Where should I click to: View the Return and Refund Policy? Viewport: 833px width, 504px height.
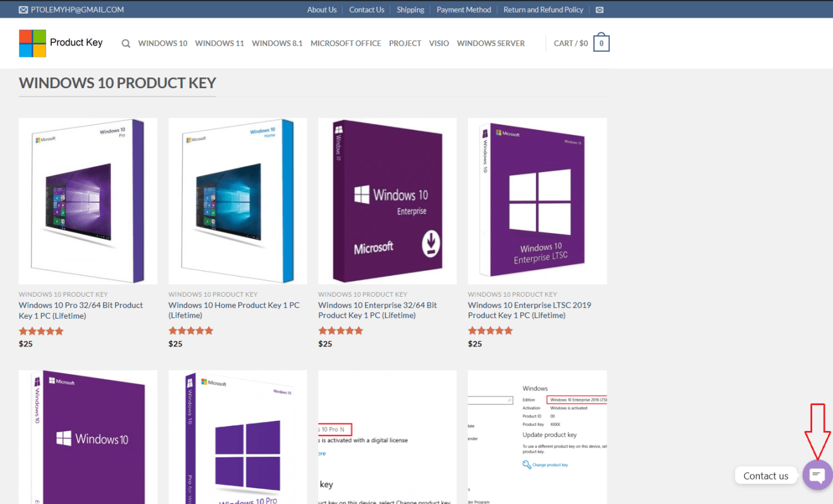(544, 9)
